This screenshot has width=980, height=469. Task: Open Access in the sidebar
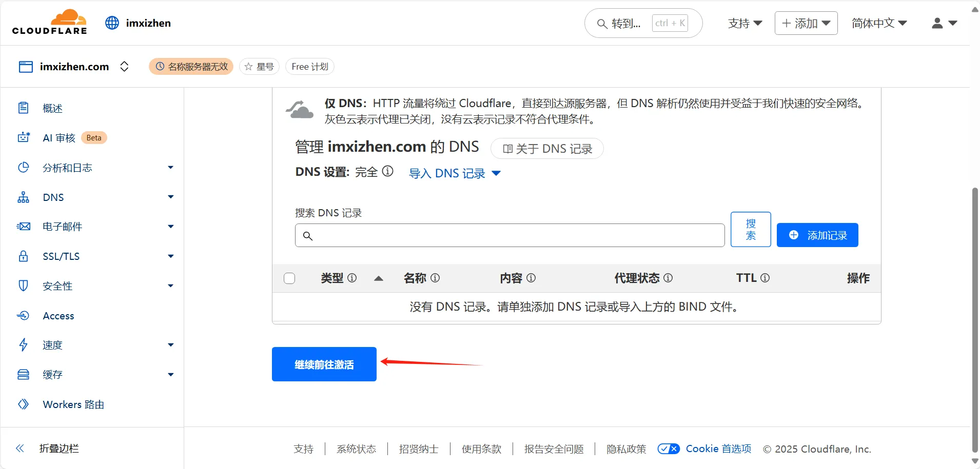58,316
